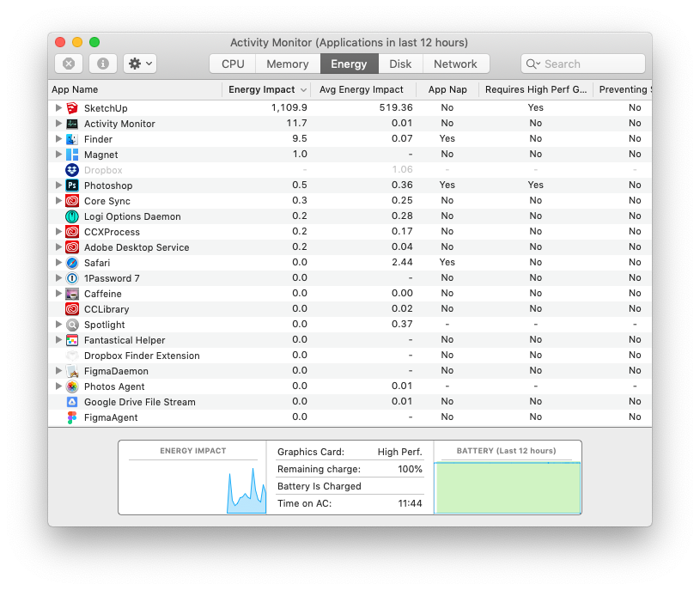Sort by Energy Impact column header

click(266, 89)
